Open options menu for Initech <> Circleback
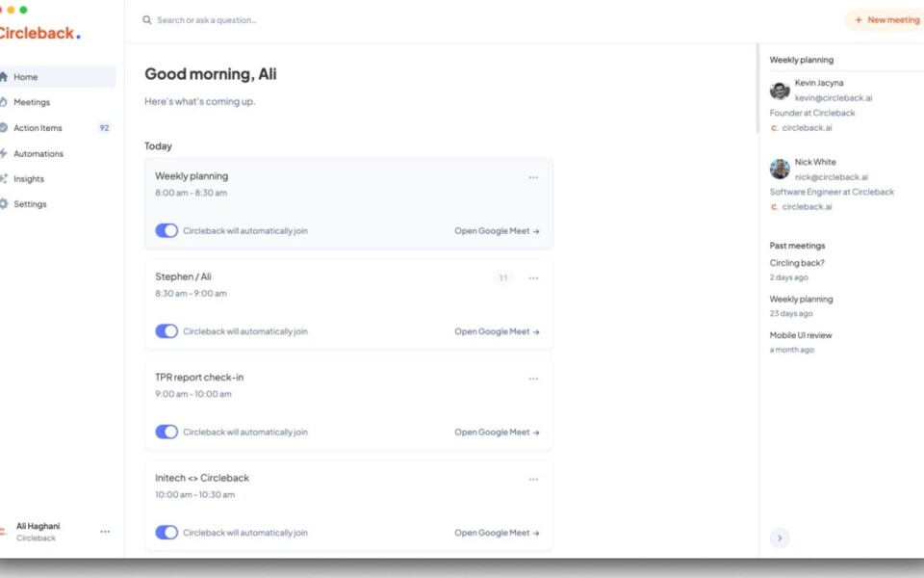924x578 pixels. (x=533, y=480)
